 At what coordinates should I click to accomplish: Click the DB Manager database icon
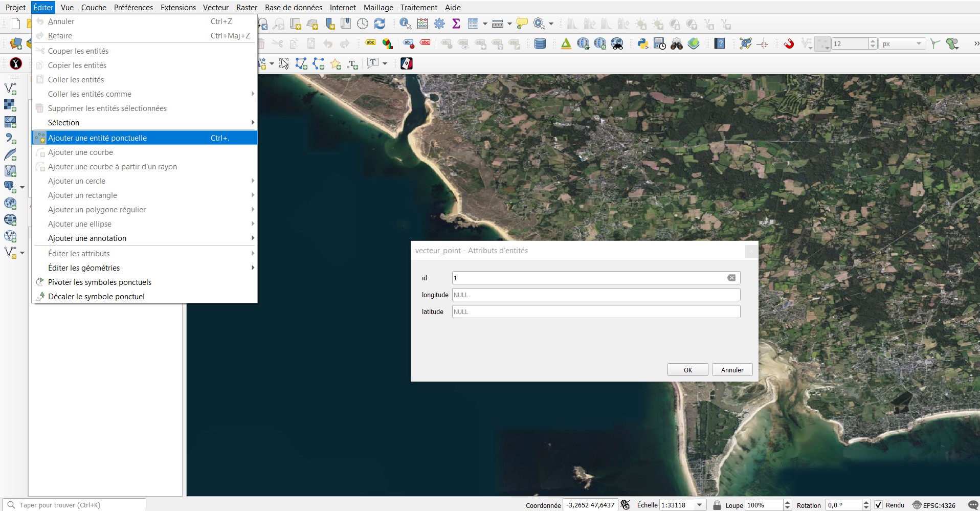540,44
